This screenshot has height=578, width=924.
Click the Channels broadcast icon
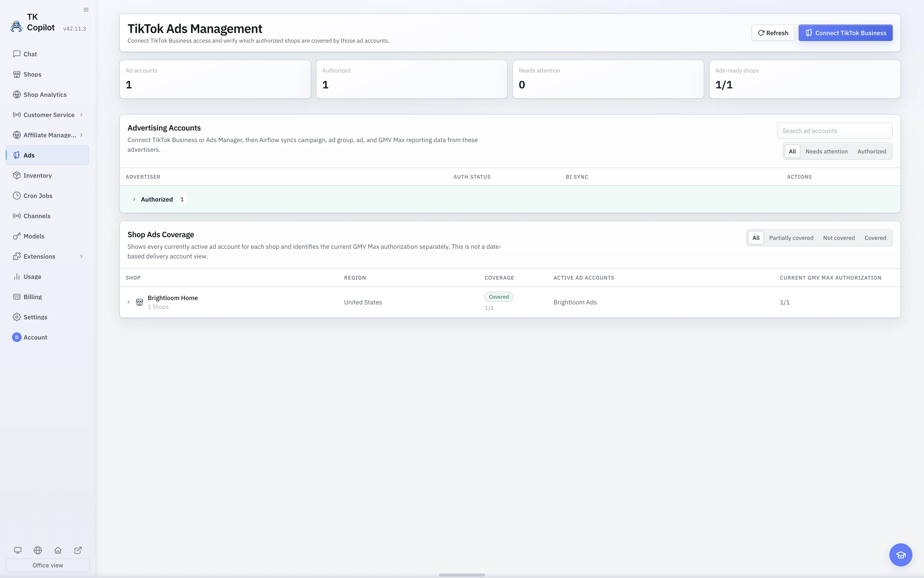coord(17,216)
